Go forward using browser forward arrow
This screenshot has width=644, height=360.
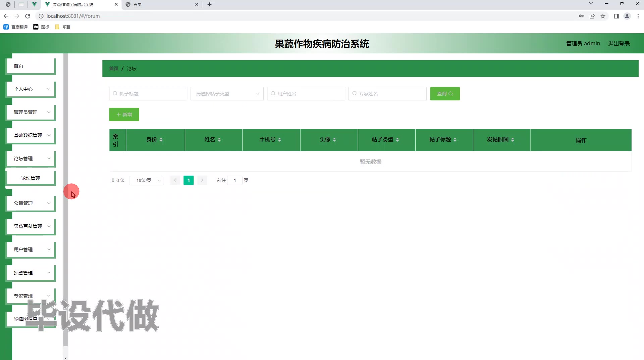click(x=17, y=16)
